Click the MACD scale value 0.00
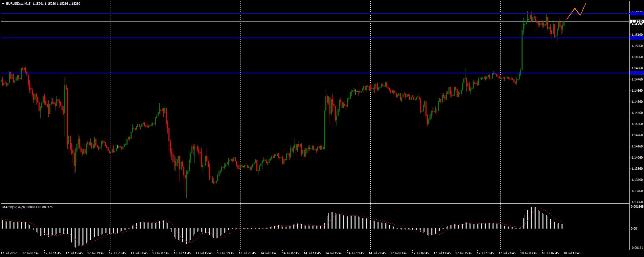This screenshot has height=257, width=644. (x=634, y=229)
